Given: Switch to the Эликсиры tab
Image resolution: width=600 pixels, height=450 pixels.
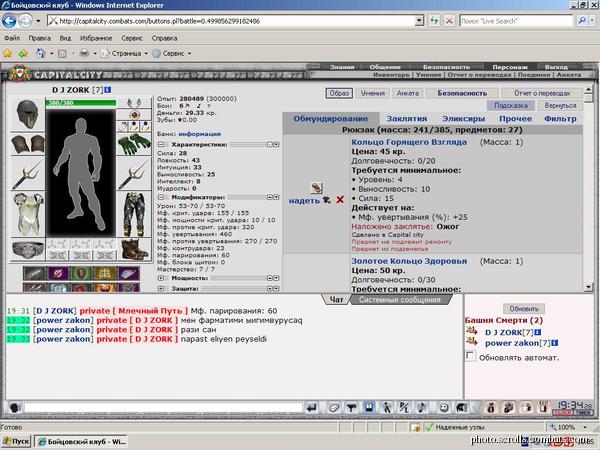Looking at the screenshot, I should click(464, 119).
